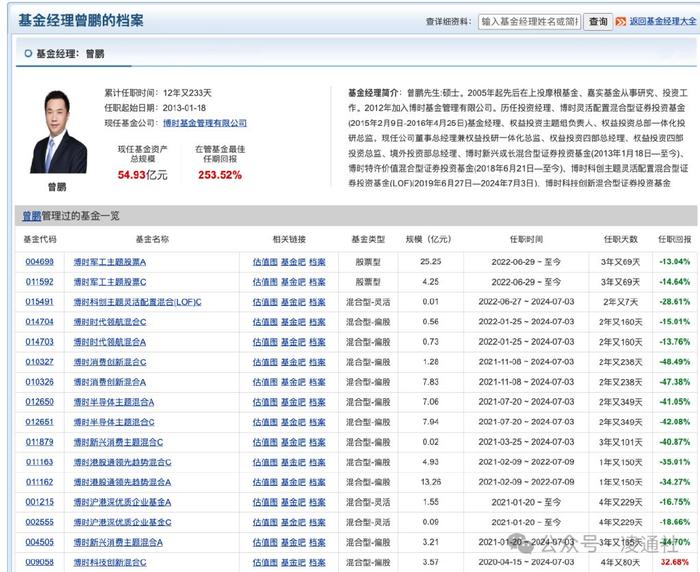Open fund 博时港股通领先趋势混合C
This screenshot has height=572, width=700.
[122, 462]
